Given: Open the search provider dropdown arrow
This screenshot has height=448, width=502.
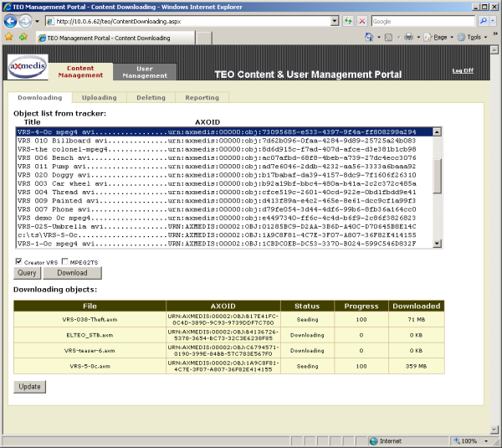Looking at the screenshot, I should pyautogui.click(x=493, y=21).
